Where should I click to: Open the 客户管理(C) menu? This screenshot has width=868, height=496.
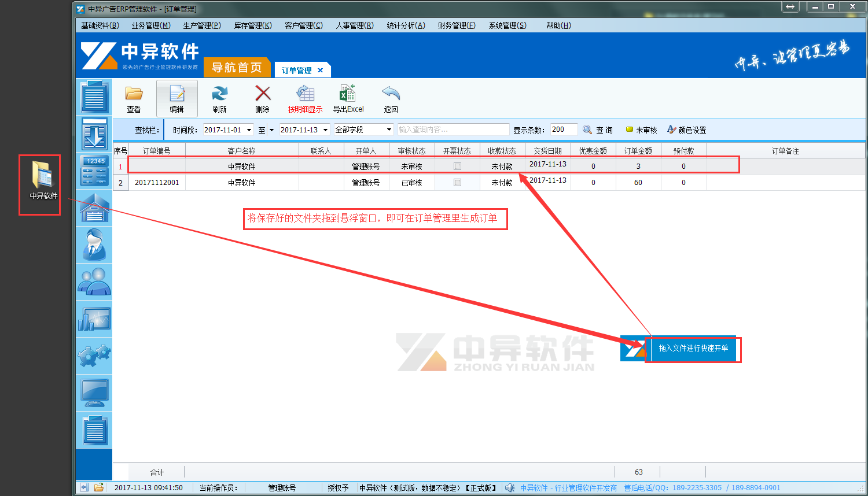[304, 25]
